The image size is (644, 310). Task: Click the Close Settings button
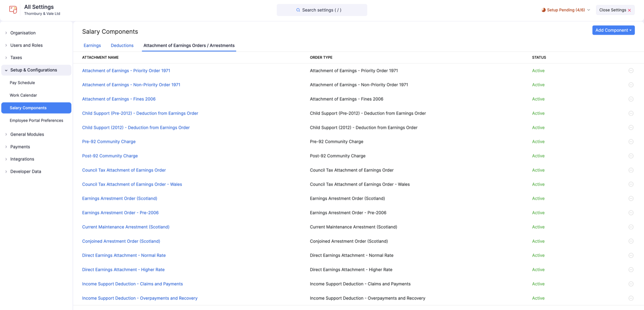click(x=615, y=10)
